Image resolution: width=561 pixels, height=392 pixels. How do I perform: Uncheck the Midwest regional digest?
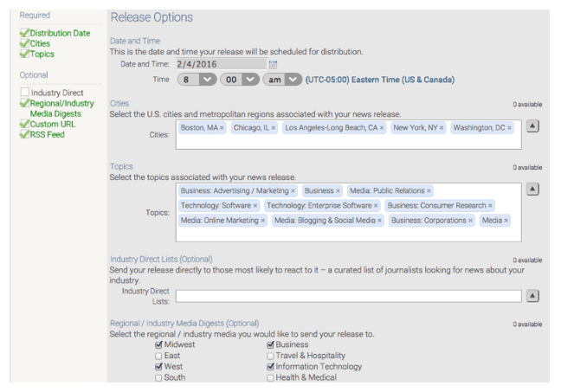[158, 344]
